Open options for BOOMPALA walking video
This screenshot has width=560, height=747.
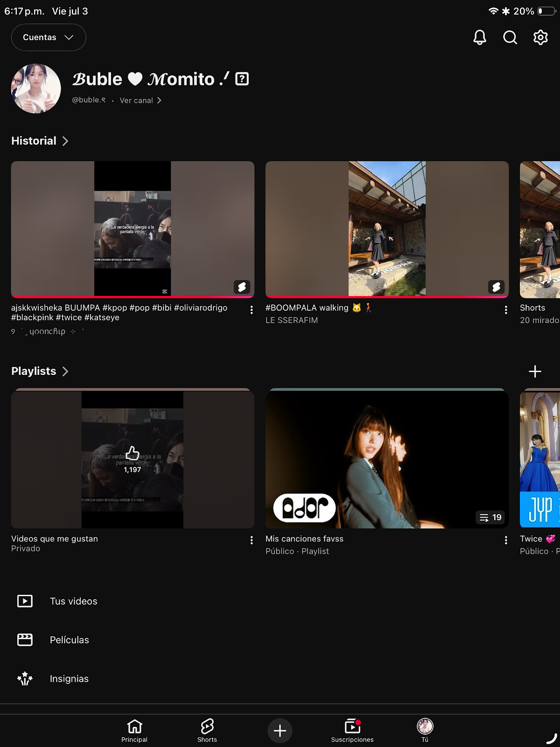pyautogui.click(x=506, y=310)
